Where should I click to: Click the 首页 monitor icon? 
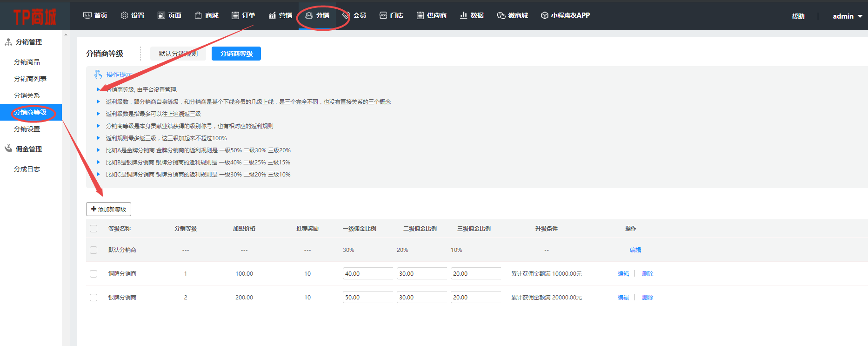[87, 15]
